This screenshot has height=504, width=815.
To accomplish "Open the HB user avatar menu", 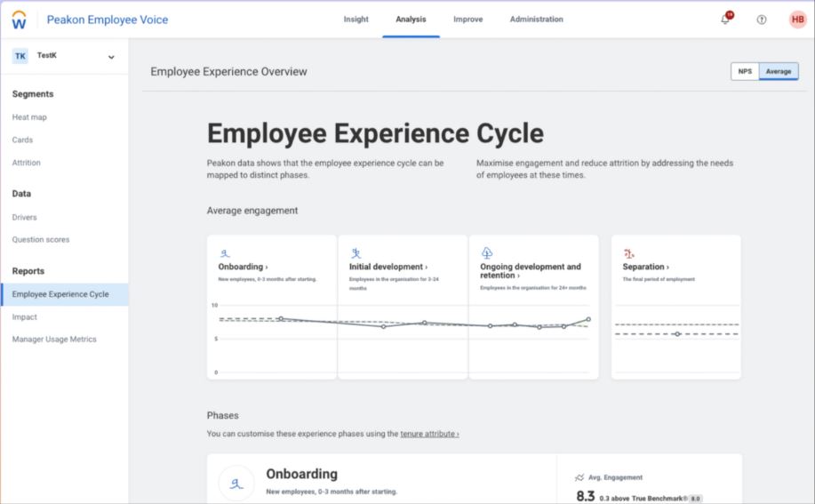I will [x=797, y=20].
